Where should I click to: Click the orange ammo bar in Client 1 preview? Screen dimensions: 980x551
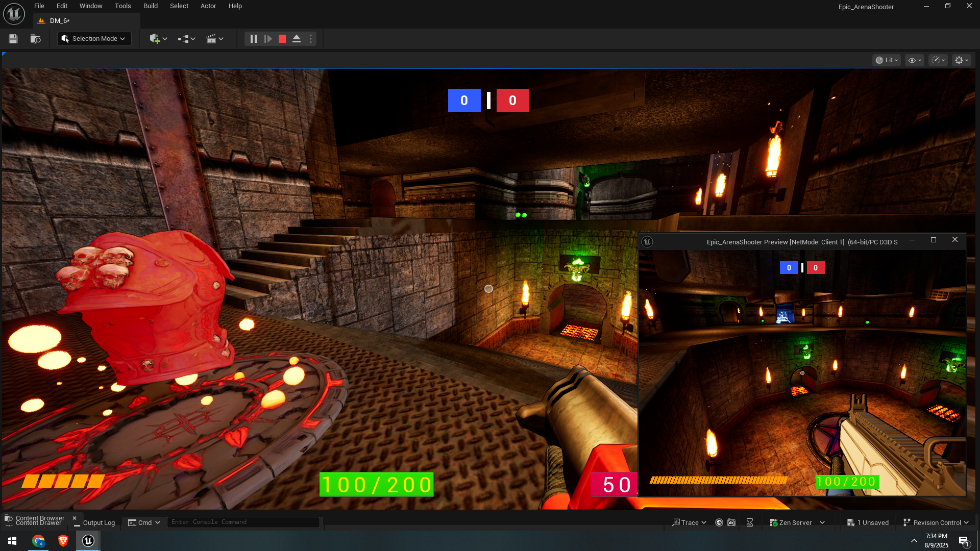click(719, 480)
